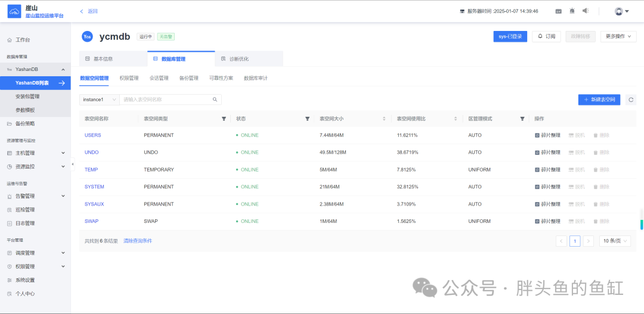
Task: Click 新建表空间 button
Action: pos(599,100)
